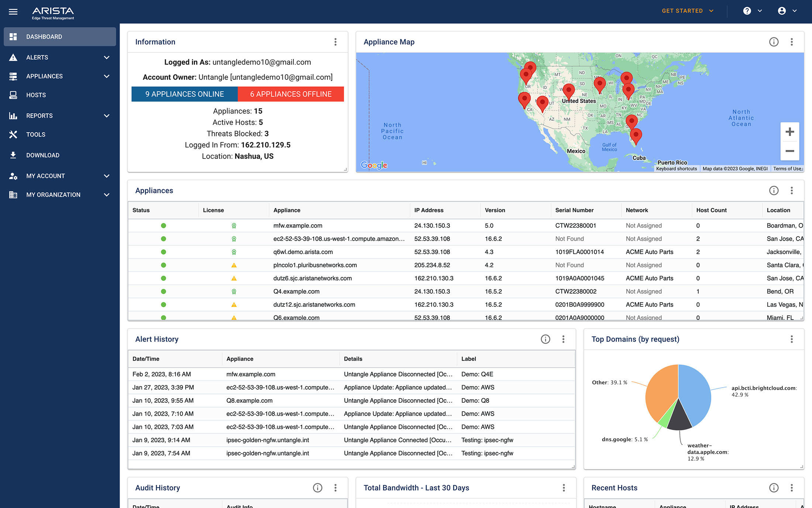The height and width of the screenshot is (508, 812).
Task: Click license warning icon for dutz12.sjc.aristanetworks.com
Action: [x=234, y=305]
